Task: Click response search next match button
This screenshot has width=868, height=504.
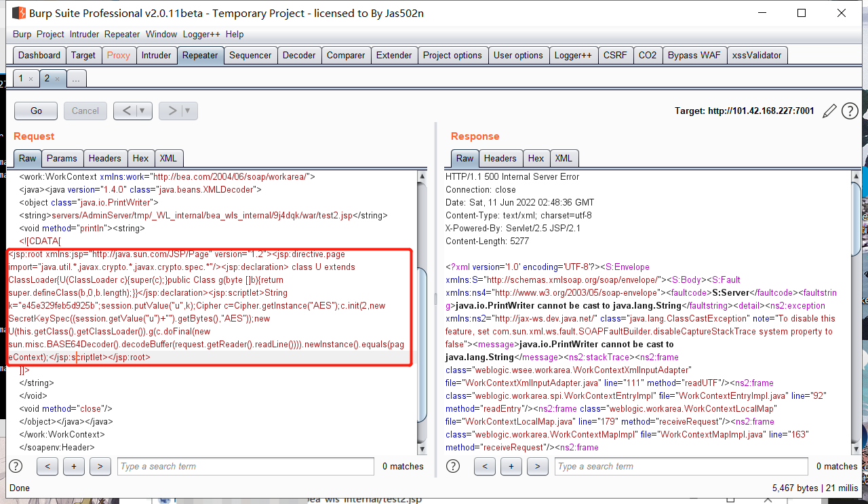Action: click(x=538, y=466)
